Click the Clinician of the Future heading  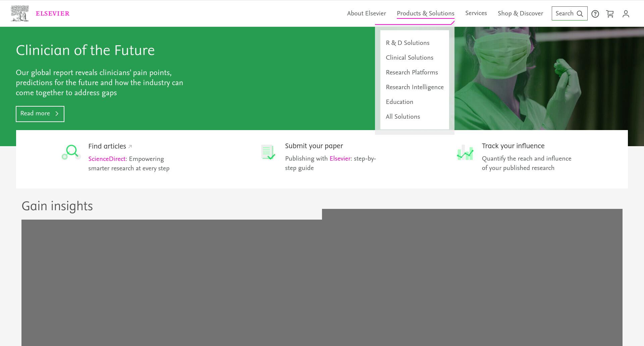85,50
